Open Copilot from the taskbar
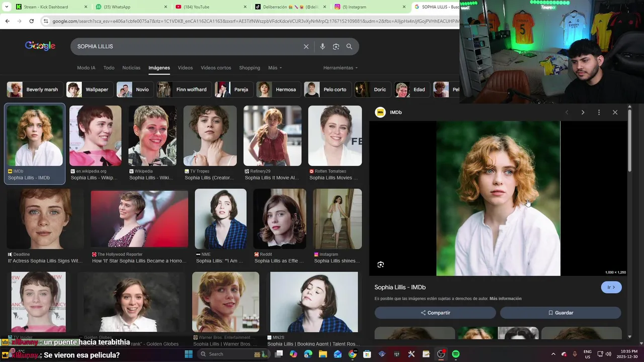The width and height of the screenshot is (644, 362). click(x=293, y=354)
